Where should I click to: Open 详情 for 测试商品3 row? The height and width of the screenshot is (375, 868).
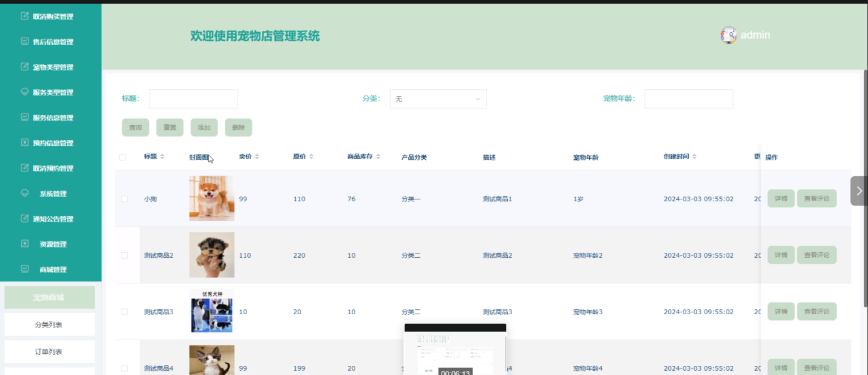pos(781,312)
